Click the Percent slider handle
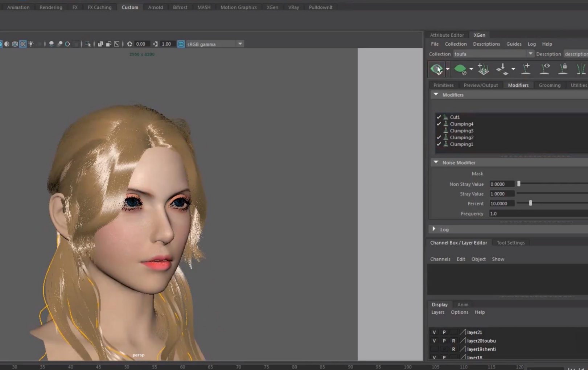The image size is (588, 370). pyautogui.click(x=530, y=203)
